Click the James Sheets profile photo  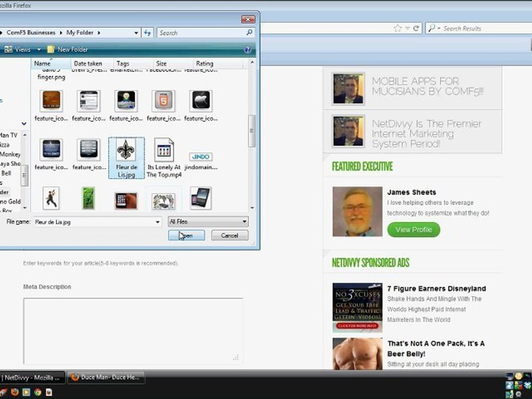pos(357,211)
